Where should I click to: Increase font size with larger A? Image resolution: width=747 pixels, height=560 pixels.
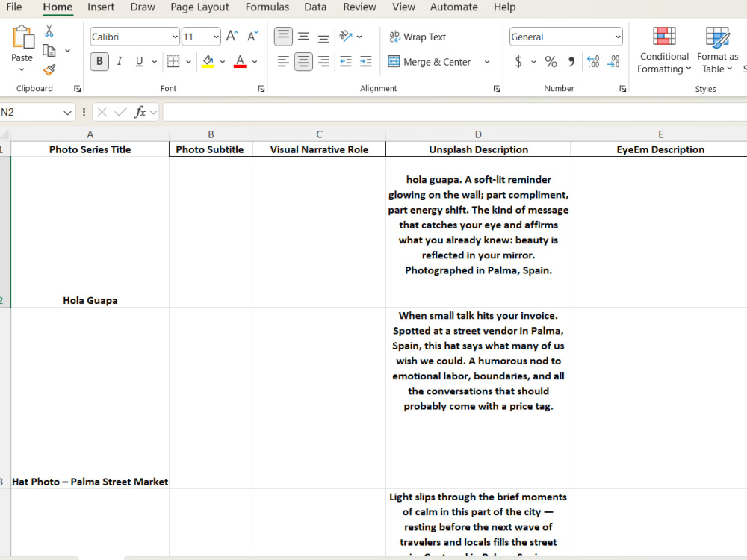click(232, 36)
